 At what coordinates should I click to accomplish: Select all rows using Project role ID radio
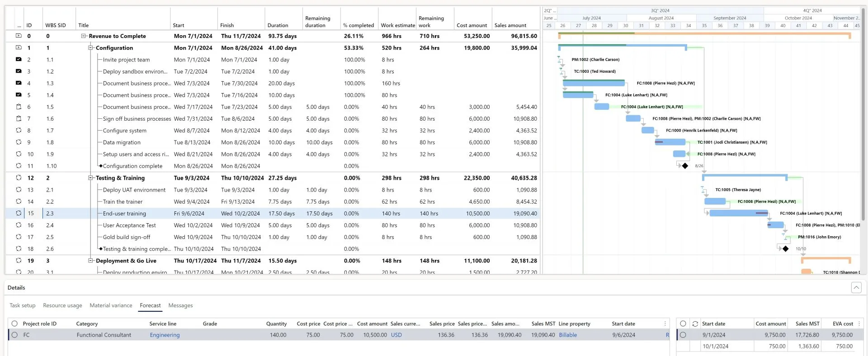click(x=14, y=323)
